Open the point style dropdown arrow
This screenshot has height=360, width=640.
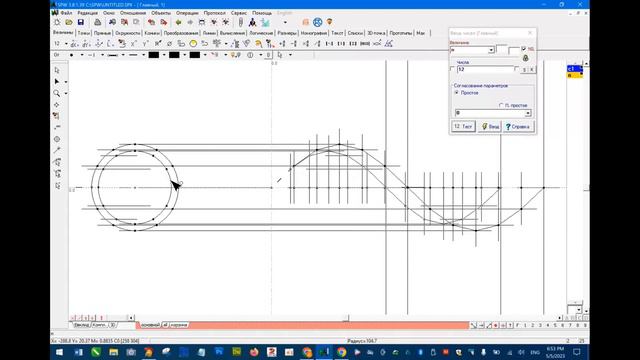[82, 55]
